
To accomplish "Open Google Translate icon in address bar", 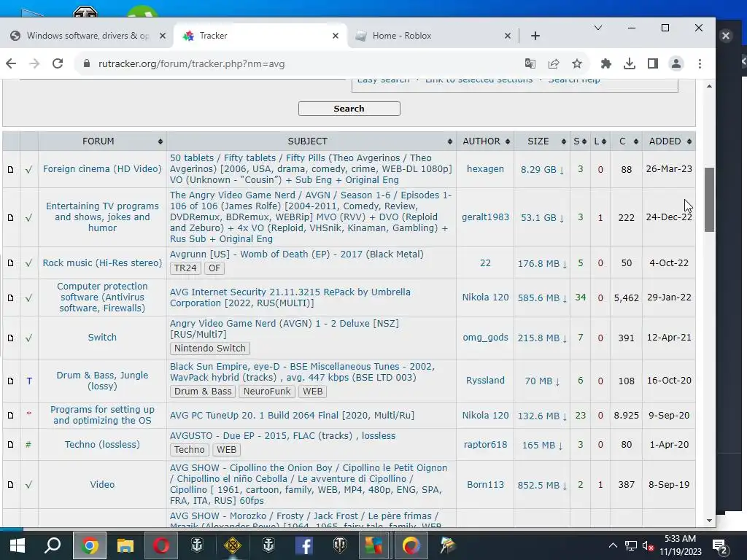I will (530, 63).
